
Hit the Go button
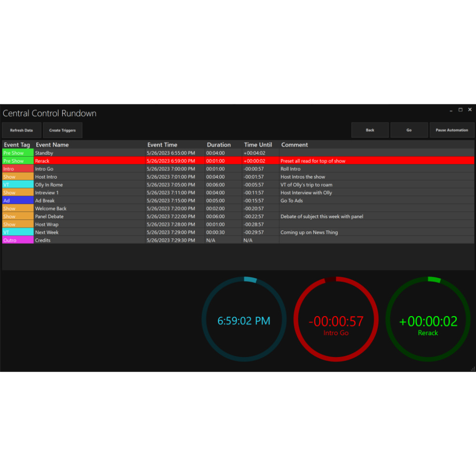[409, 130]
